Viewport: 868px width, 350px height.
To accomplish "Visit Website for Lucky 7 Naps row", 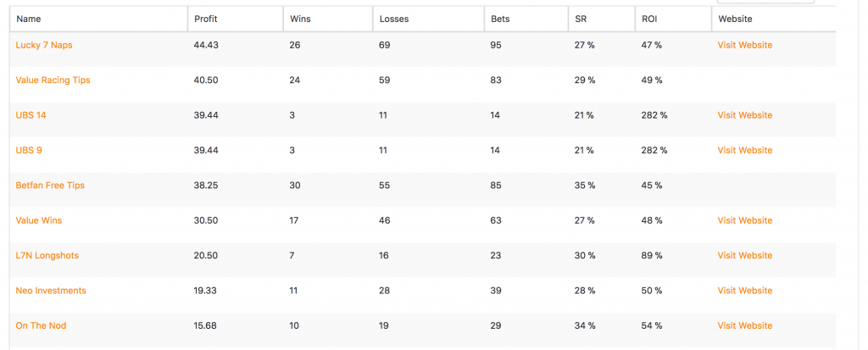I will coord(744,46).
